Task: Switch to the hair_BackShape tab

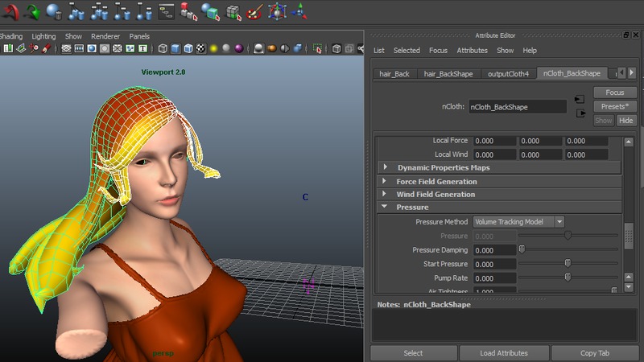Action: click(x=449, y=74)
